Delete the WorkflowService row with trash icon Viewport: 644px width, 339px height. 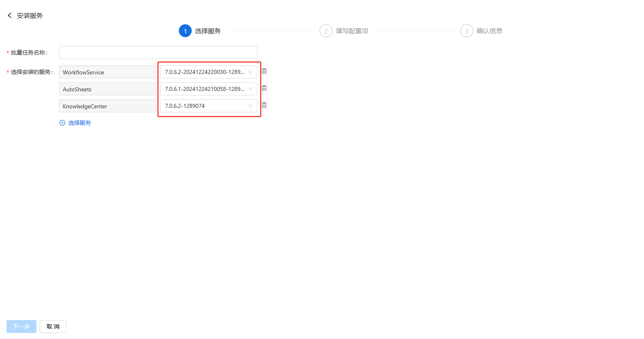pos(264,72)
